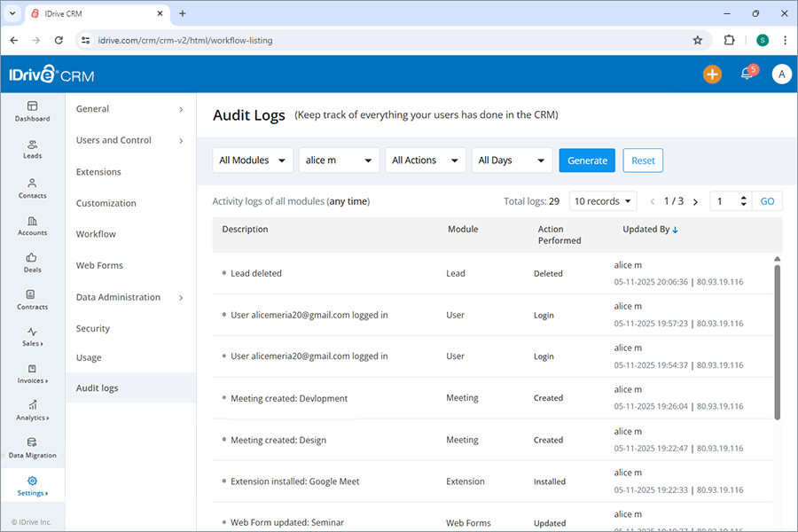Go to the Accounts section
This screenshot has height=532, width=798.
pos(32,227)
